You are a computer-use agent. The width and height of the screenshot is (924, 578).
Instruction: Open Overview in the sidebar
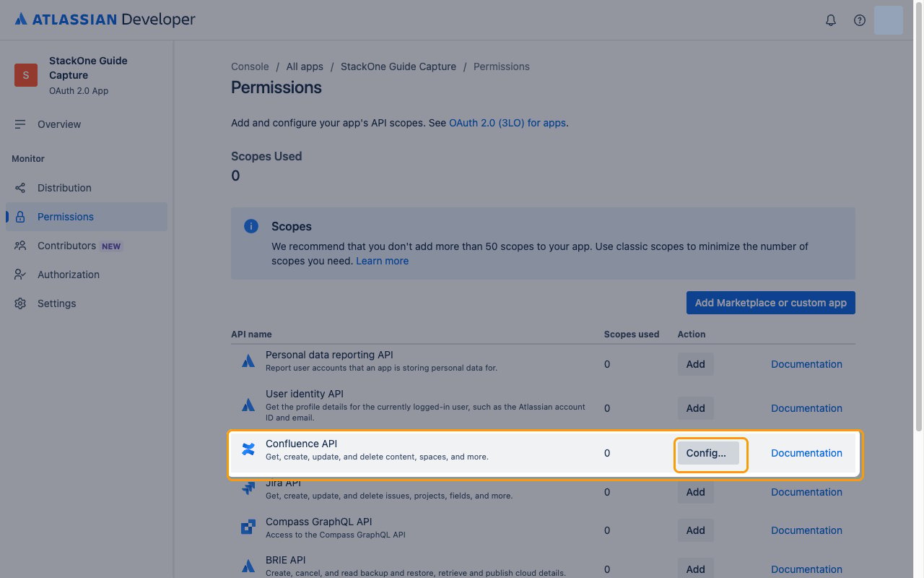pyautogui.click(x=87, y=124)
